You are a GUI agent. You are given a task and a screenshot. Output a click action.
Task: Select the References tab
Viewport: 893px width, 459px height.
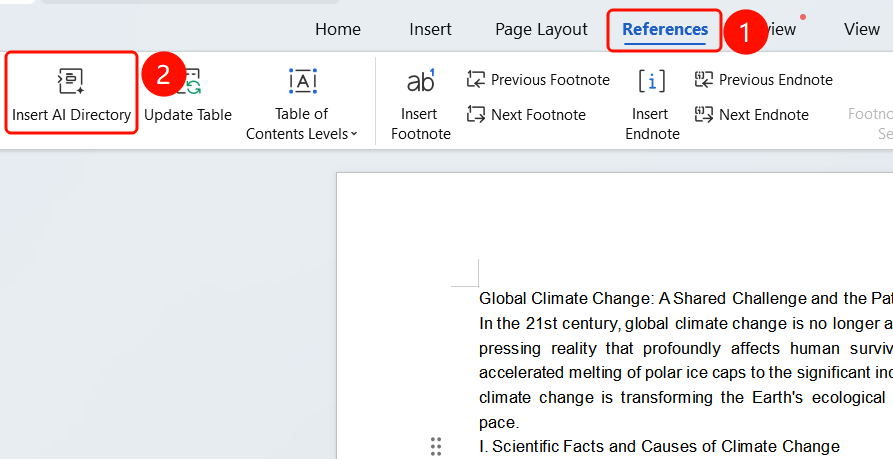(x=665, y=29)
